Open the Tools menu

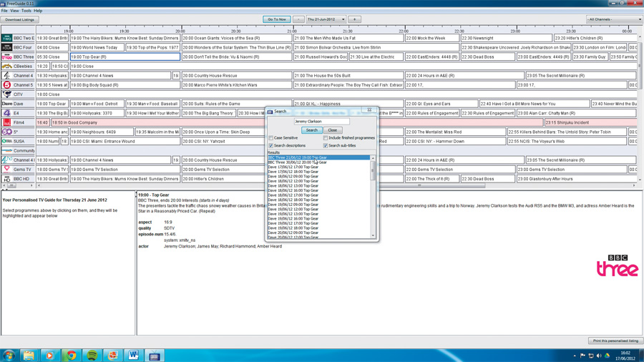point(26,11)
